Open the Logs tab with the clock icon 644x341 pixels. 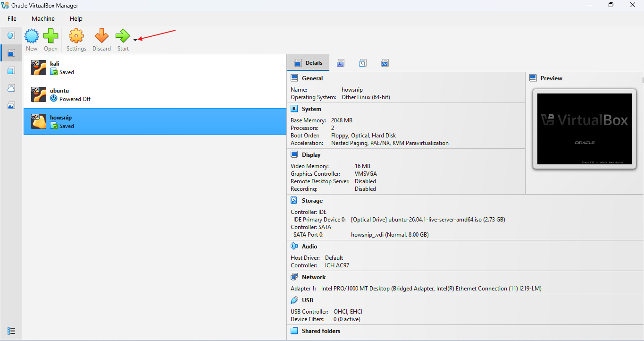[362, 63]
